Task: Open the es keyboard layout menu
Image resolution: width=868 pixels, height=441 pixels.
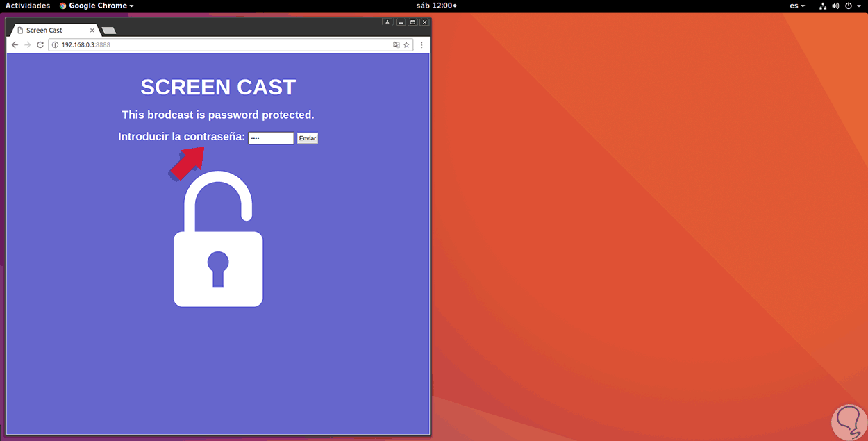Action: (x=797, y=6)
